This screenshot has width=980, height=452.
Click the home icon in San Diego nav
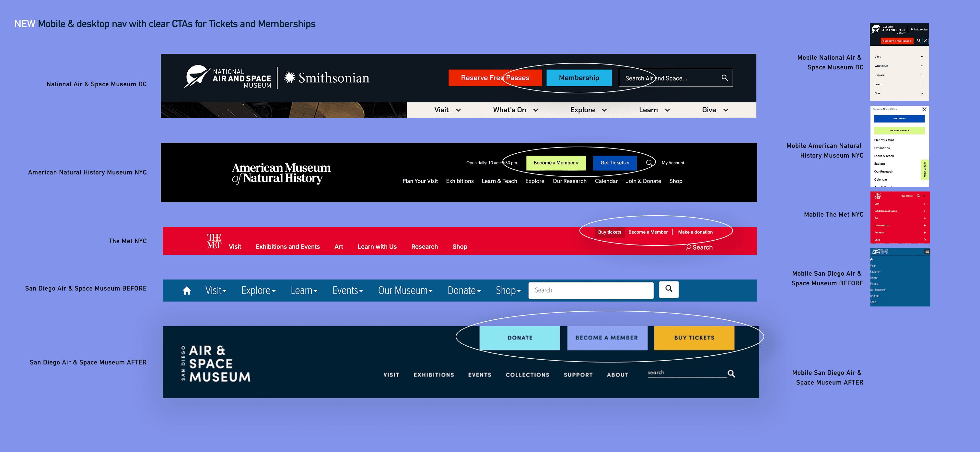(186, 291)
